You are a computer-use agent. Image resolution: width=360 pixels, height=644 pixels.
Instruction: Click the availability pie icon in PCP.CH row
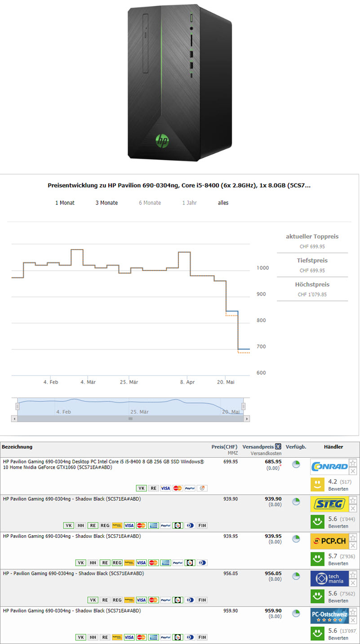(x=296, y=539)
